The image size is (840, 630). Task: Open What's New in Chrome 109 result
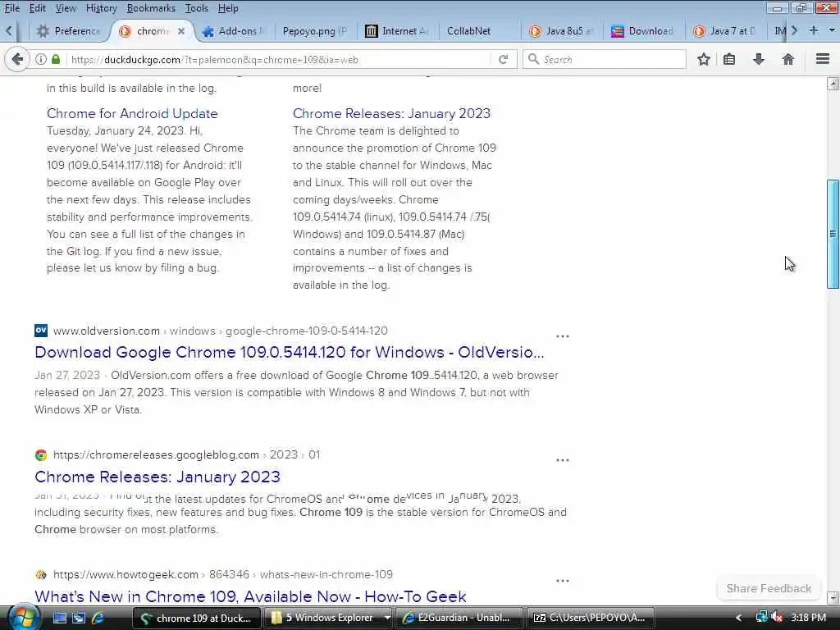tap(250, 596)
